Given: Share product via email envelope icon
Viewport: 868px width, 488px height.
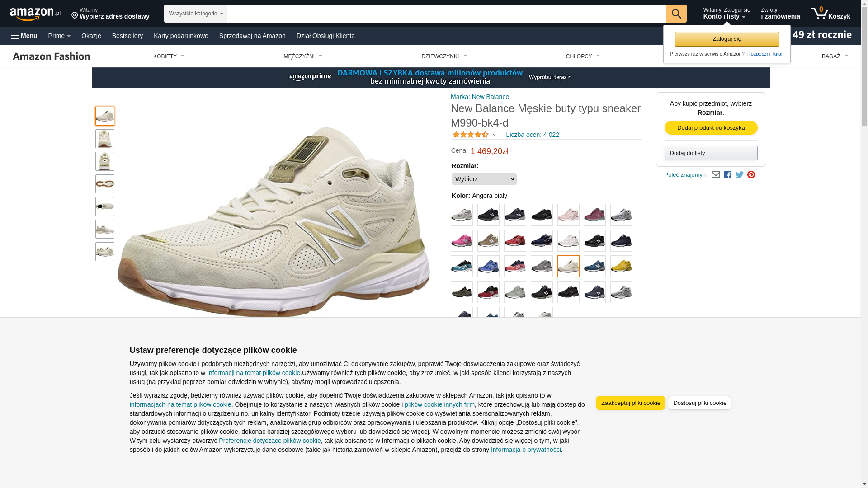Looking at the screenshot, I should point(716,175).
